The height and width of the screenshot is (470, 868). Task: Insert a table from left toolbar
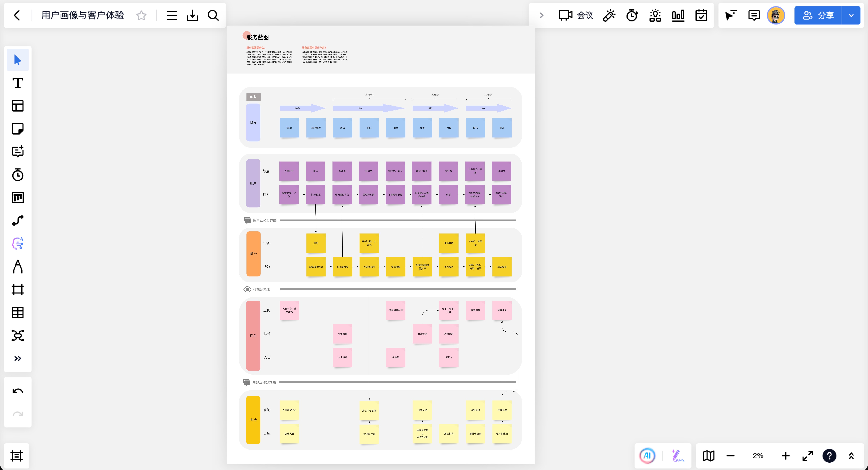pos(18,312)
